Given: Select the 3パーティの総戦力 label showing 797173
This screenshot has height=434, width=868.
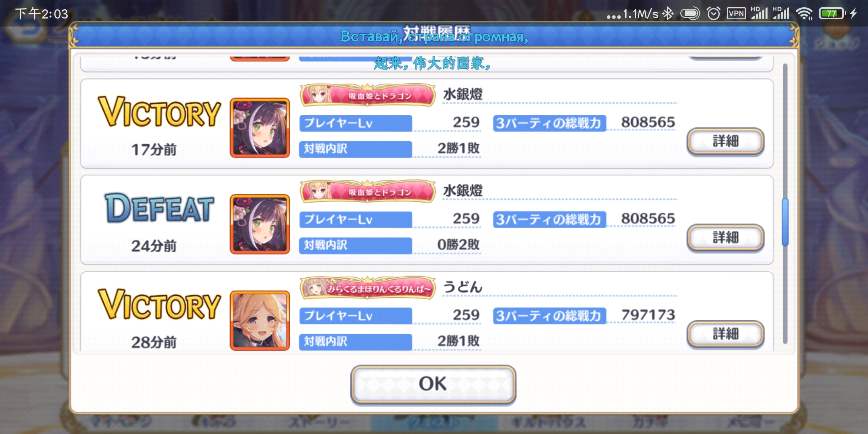Looking at the screenshot, I should (549, 316).
